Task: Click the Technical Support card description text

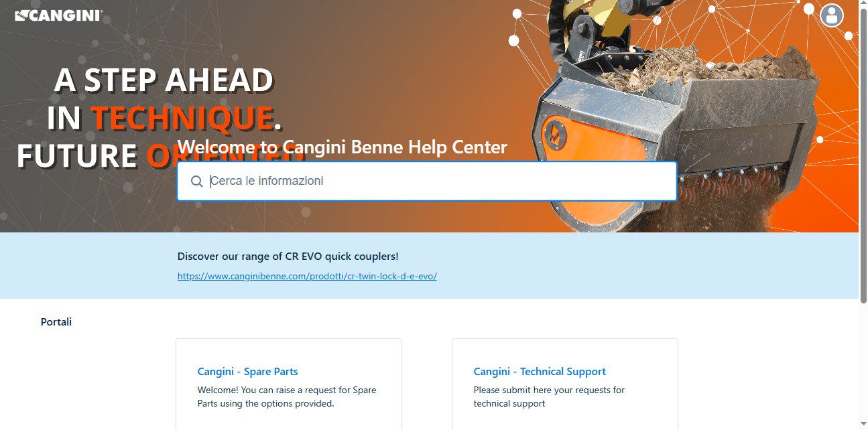Action: (549, 397)
